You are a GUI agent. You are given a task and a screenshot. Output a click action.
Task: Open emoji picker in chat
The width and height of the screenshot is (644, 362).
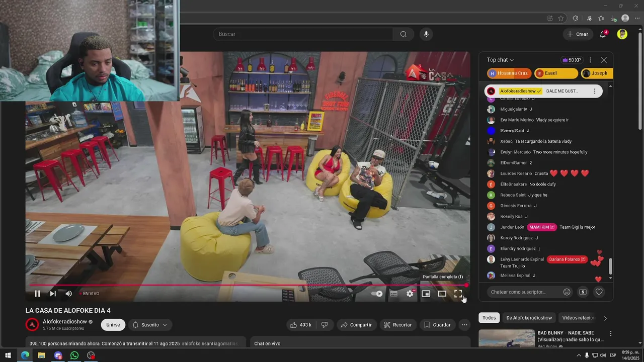tap(567, 292)
